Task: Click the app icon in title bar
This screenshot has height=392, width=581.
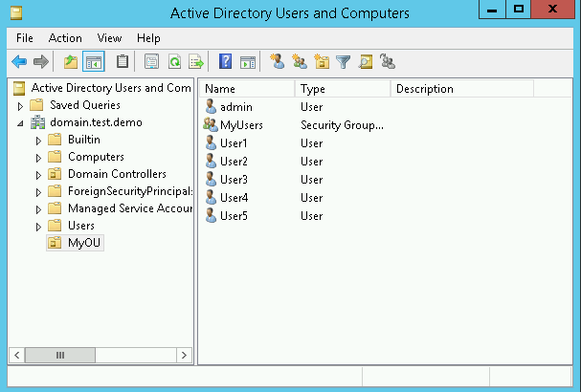Action: [16, 13]
